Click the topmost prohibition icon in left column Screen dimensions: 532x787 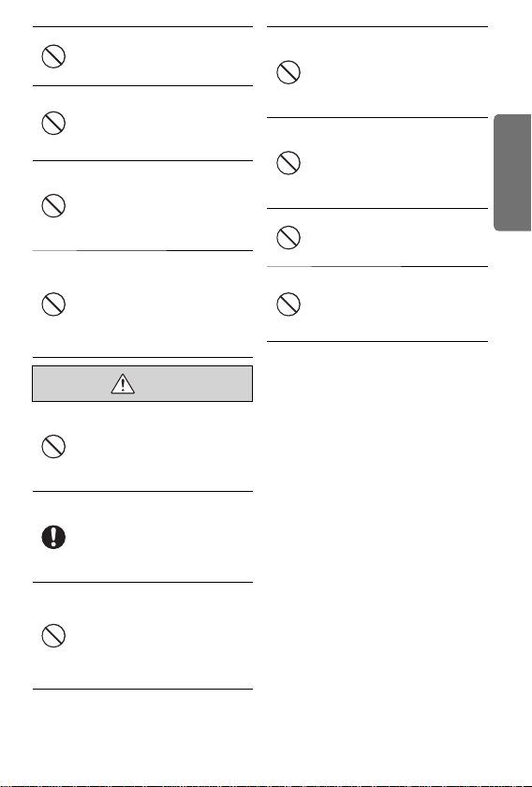point(53,56)
